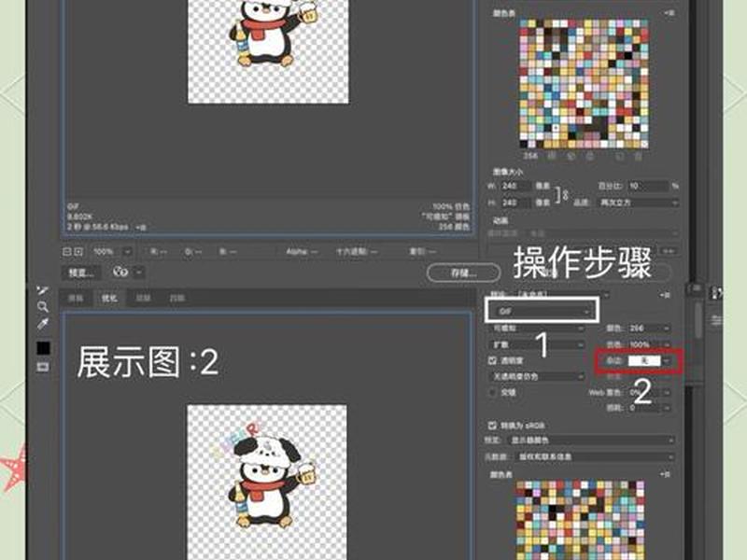Toggle the constrain proportions link icon

coord(564,194)
